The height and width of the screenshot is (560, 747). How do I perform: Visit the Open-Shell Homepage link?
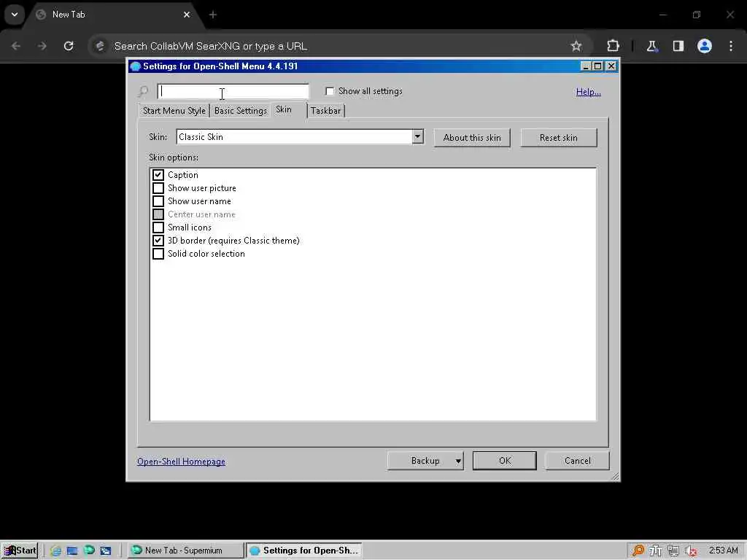pyautogui.click(x=181, y=462)
